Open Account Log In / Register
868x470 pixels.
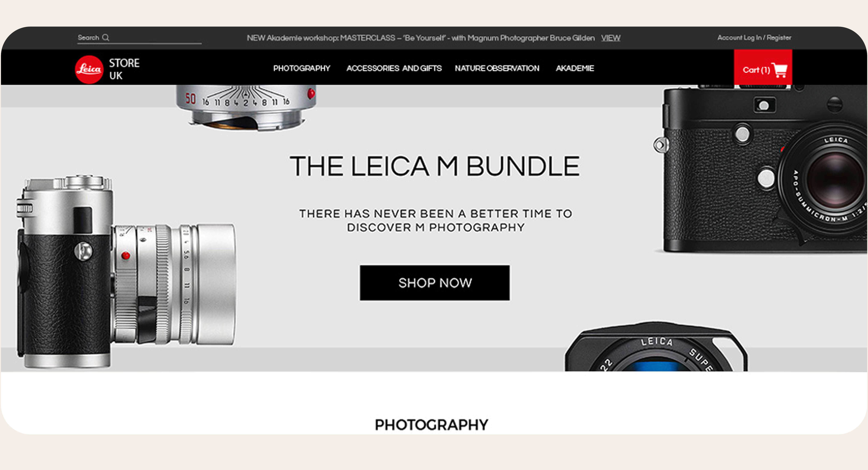tap(754, 38)
